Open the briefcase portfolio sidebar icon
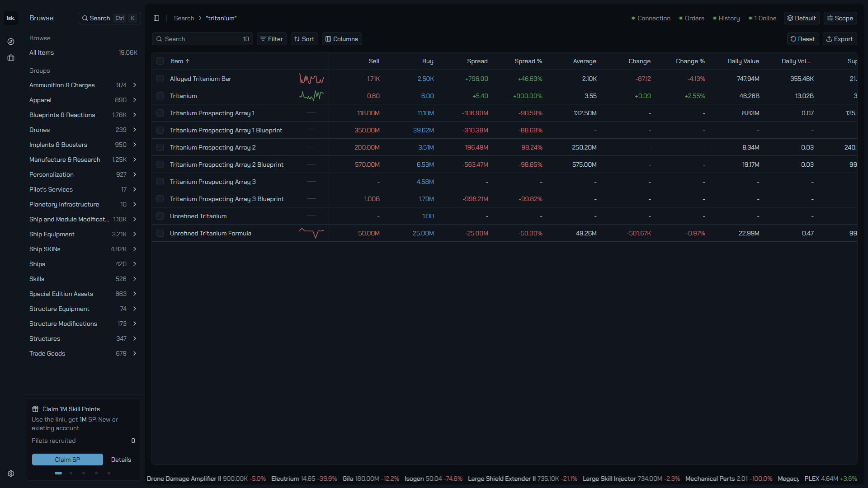The image size is (868, 488). click(11, 58)
